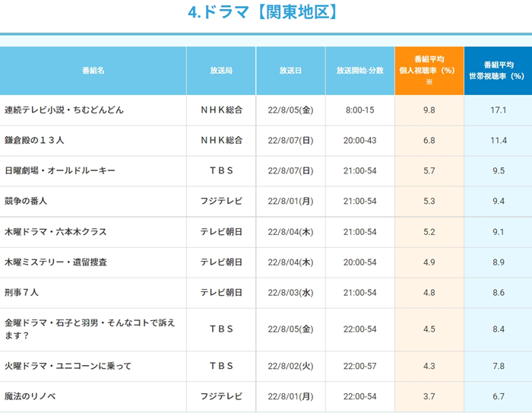Select program '魔法のリノベ'
This screenshot has width=532, height=413.
click(30, 396)
